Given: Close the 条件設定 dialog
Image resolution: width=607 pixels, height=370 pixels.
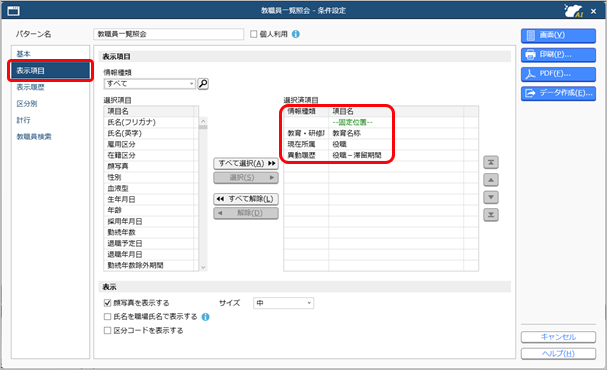Looking at the screenshot, I should click(x=593, y=11).
